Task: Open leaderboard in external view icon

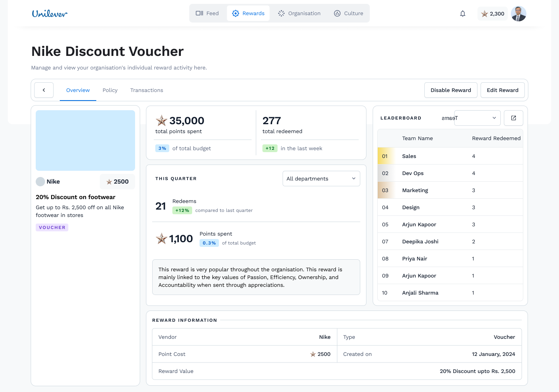Action: [514, 118]
